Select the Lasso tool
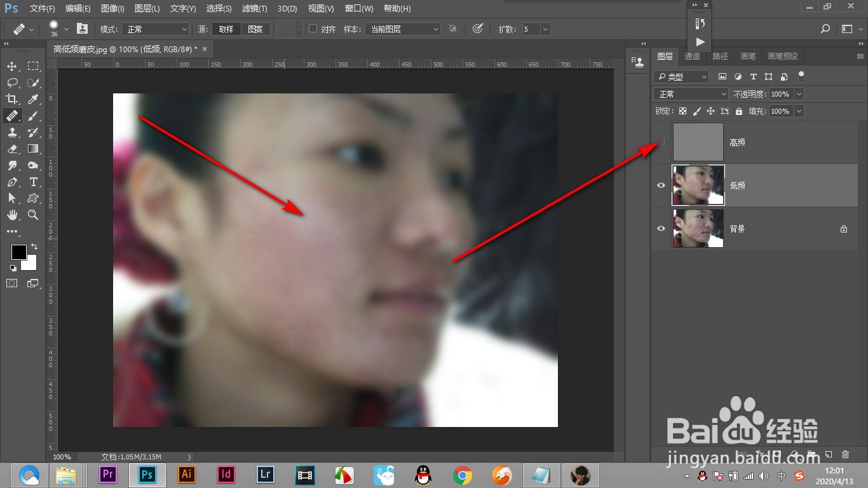868x488 pixels. point(11,82)
